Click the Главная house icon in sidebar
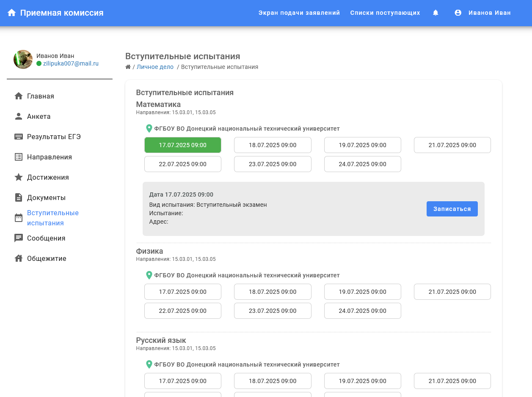 click(19, 96)
